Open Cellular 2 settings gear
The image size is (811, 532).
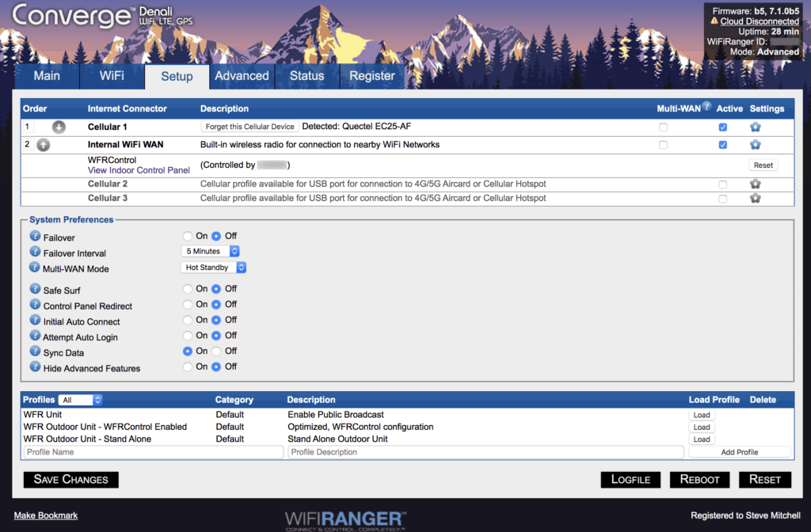pyautogui.click(x=755, y=184)
